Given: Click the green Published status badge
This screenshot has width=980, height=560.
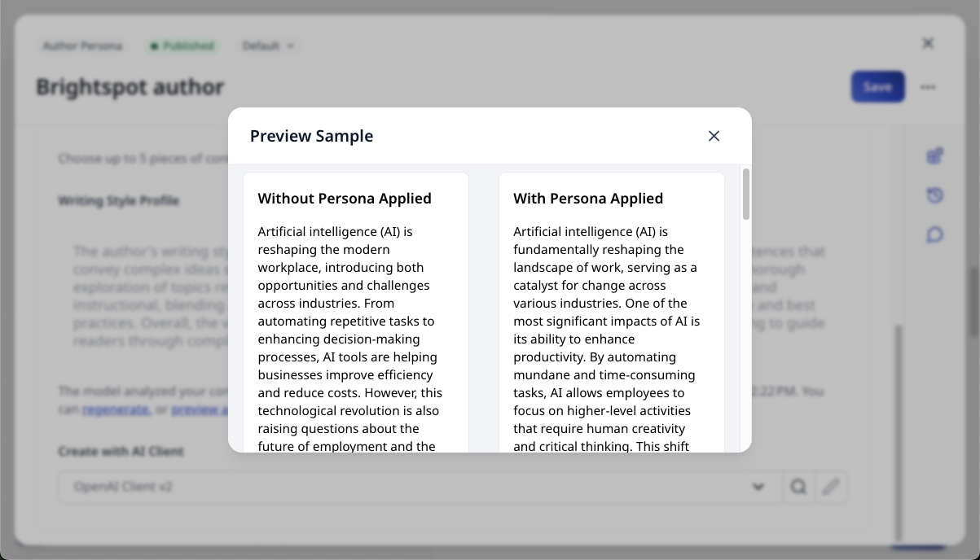Looking at the screenshot, I should [x=182, y=46].
